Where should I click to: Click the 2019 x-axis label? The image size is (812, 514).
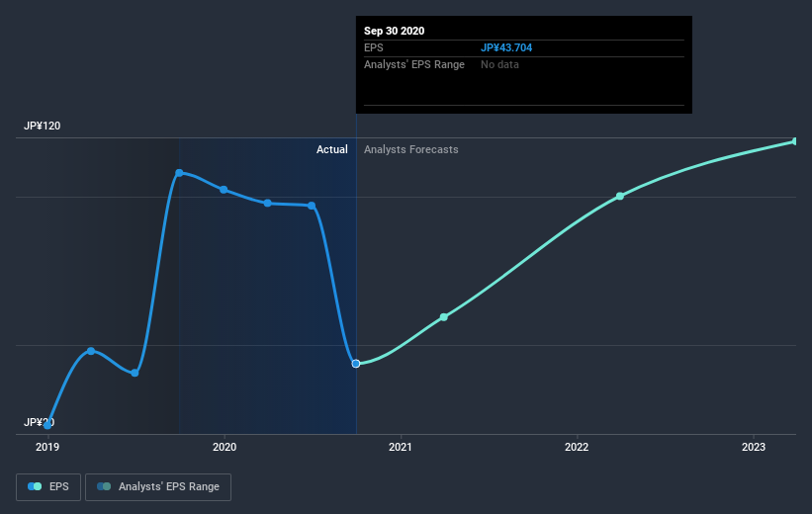pos(47,447)
